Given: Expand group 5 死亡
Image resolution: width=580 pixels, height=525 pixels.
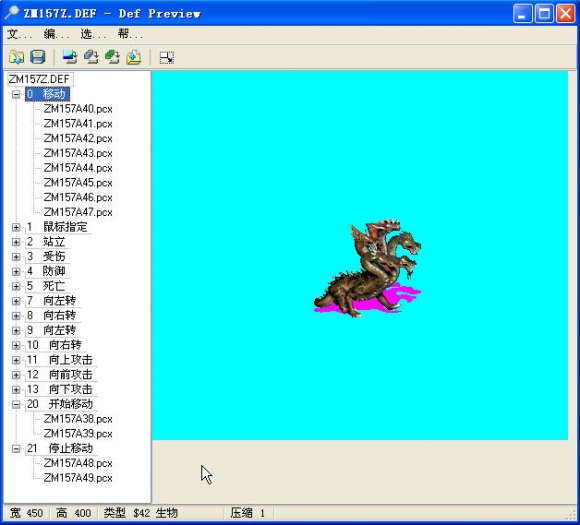Looking at the screenshot, I should 16,286.
